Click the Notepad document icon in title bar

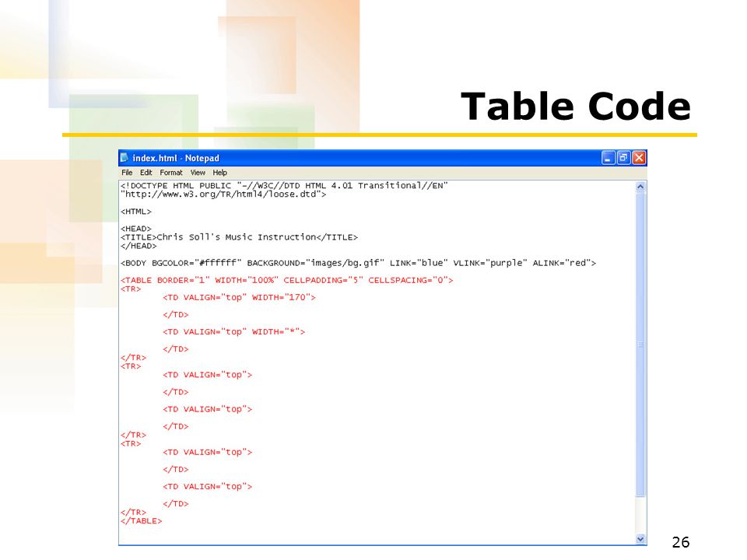(x=124, y=158)
